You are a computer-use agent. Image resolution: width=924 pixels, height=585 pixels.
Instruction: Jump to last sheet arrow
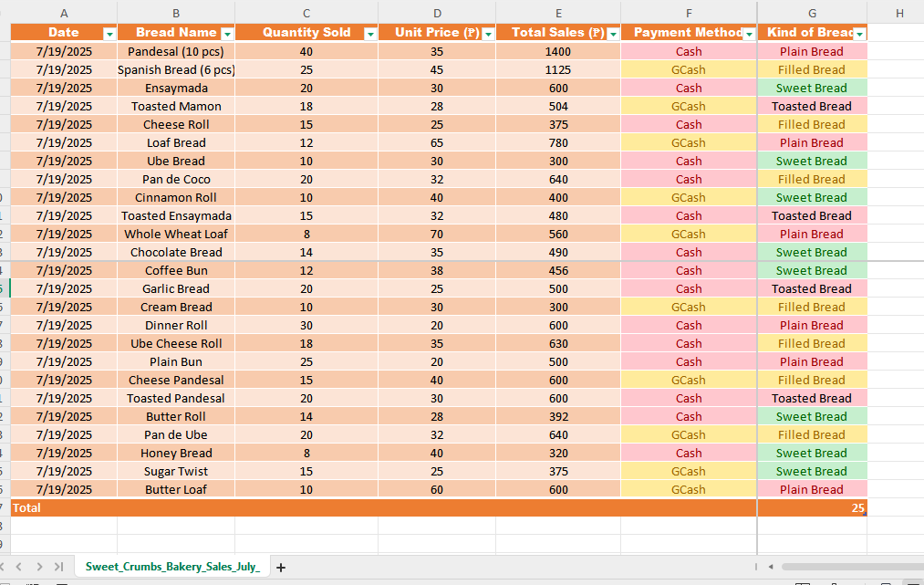(x=58, y=567)
